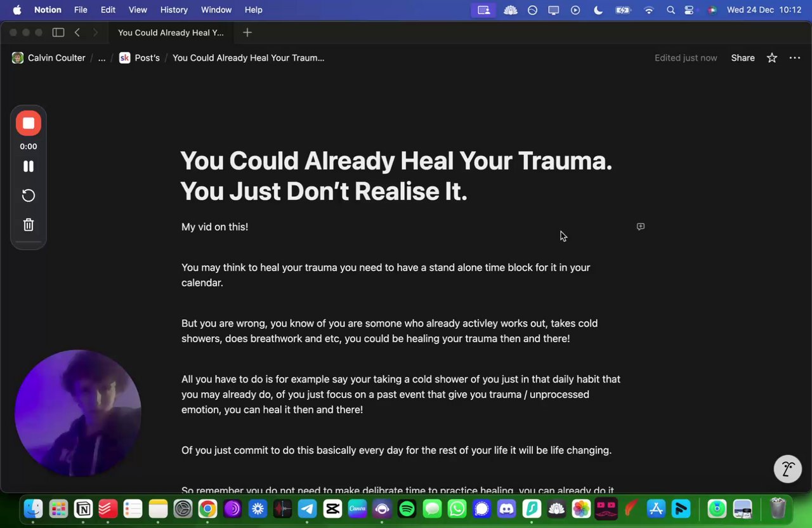Viewport: 812px width, 528px height.
Task: Open System Settings from the dock
Action: click(183, 508)
